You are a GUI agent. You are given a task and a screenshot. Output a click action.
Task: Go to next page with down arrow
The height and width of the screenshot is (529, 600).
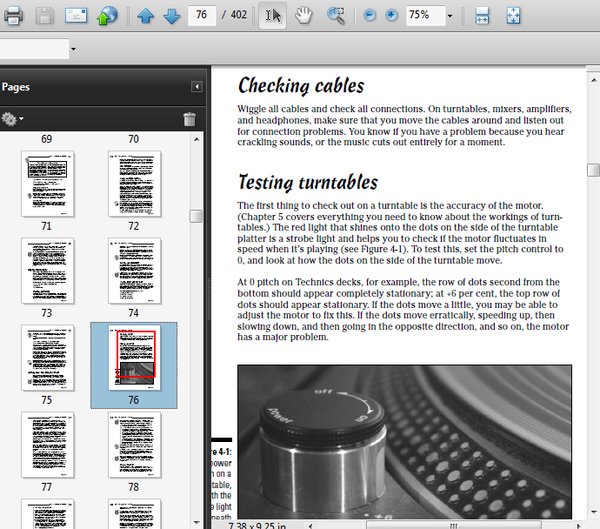[171, 15]
